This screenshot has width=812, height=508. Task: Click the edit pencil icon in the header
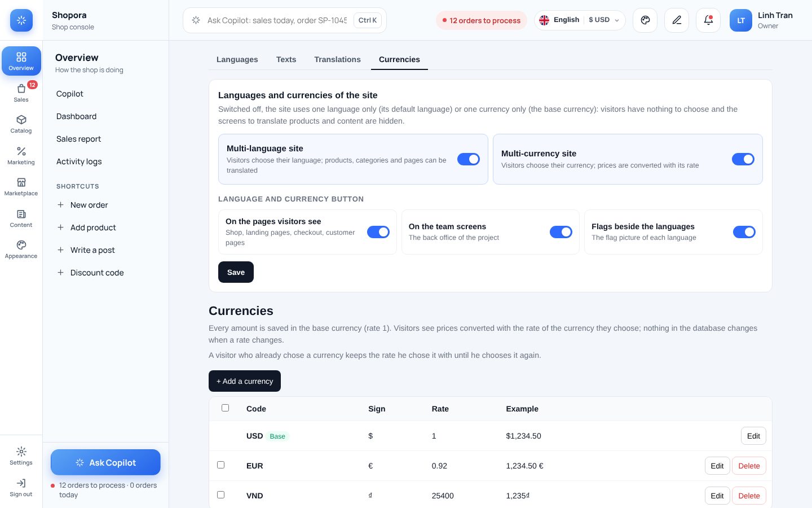pos(677,20)
